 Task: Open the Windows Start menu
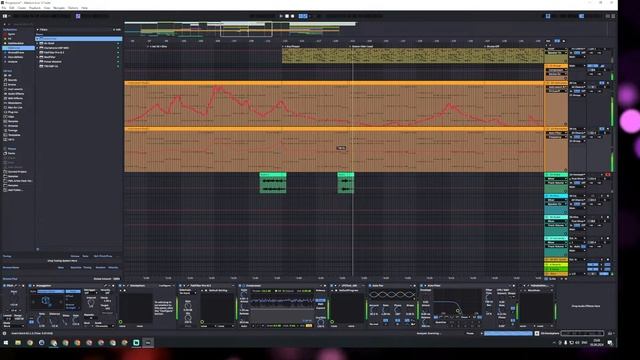tap(6, 343)
